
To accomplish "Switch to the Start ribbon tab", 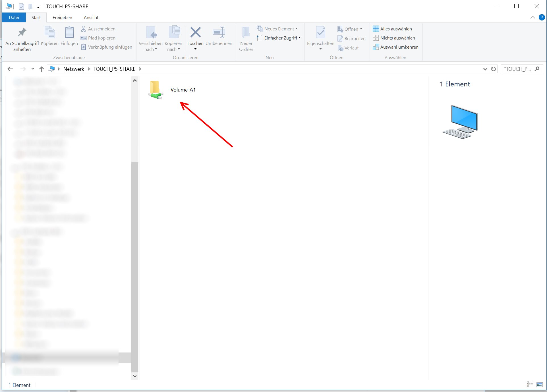I will pos(36,17).
